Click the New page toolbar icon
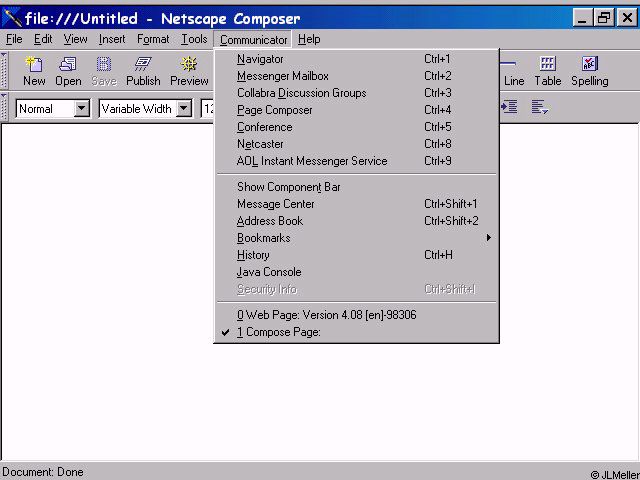640x480 pixels. point(34,71)
